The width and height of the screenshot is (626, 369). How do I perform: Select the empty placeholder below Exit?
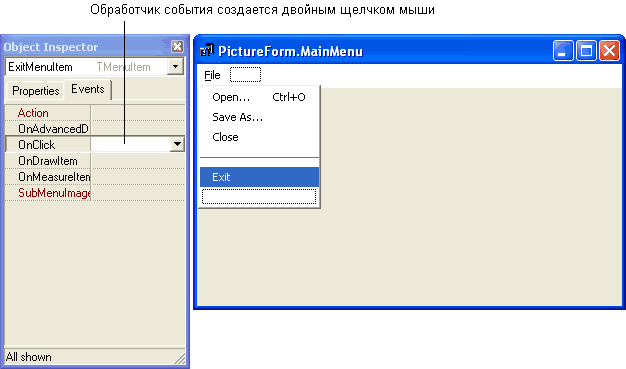(259, 196)
